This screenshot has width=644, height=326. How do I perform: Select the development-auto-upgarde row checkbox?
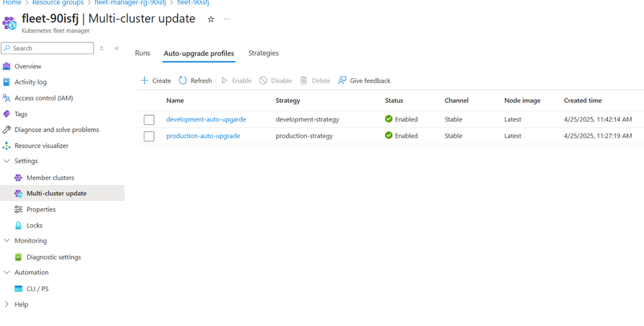149,120
